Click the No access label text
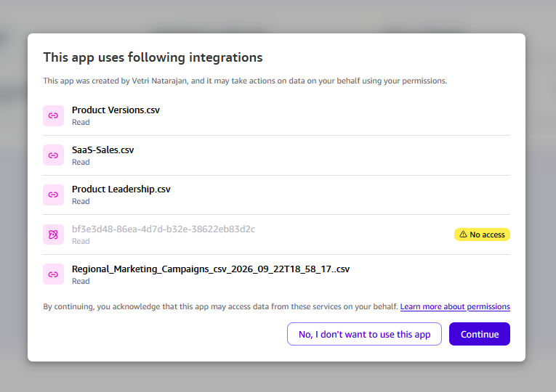 pos(487,234)
